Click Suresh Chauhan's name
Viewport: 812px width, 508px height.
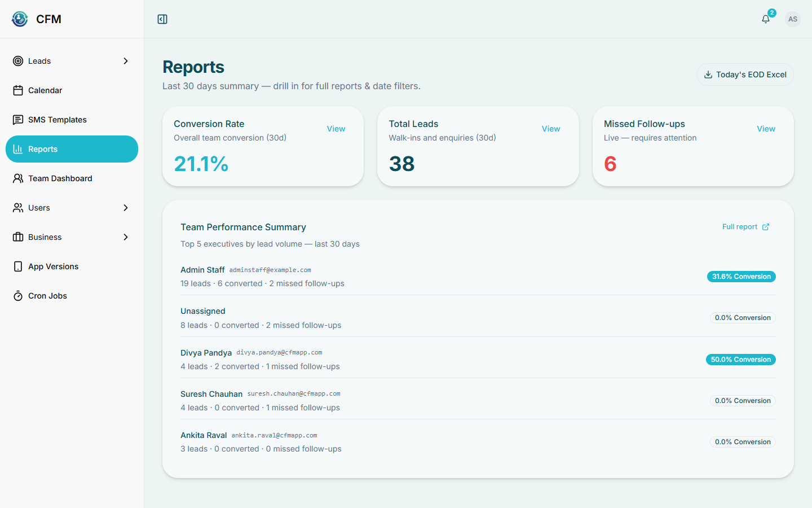pos(211,394)
